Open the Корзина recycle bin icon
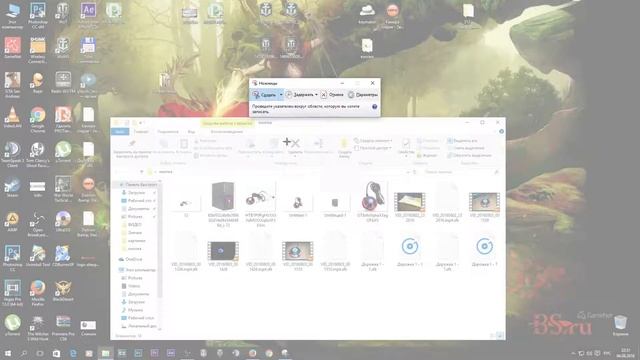The height and width of the screenshot is (360, 640). (620, 322)
